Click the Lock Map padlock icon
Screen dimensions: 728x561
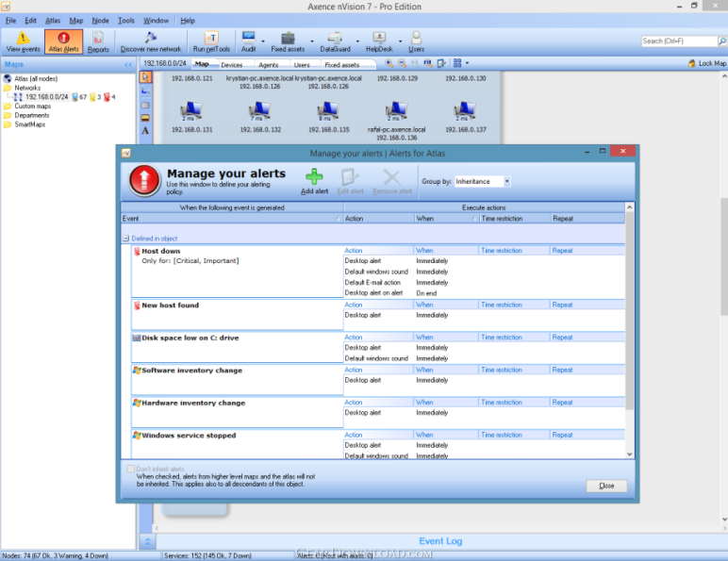692,63
